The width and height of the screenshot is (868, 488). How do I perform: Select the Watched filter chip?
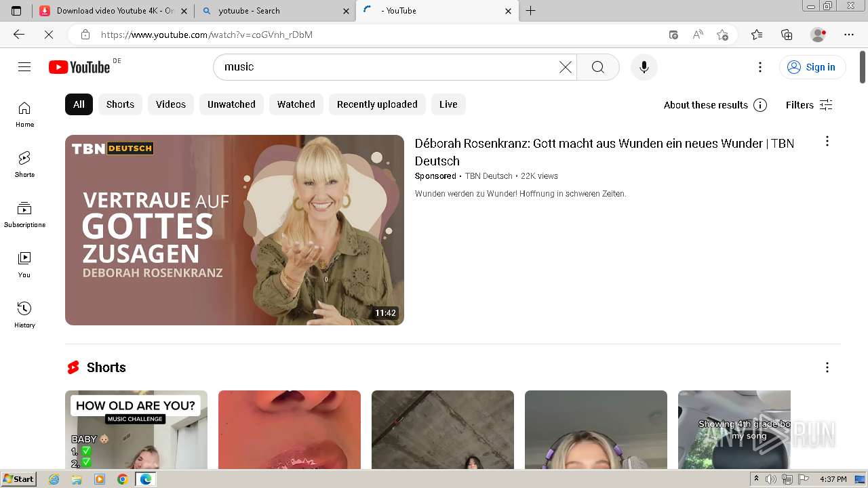[x=296, y=104]
